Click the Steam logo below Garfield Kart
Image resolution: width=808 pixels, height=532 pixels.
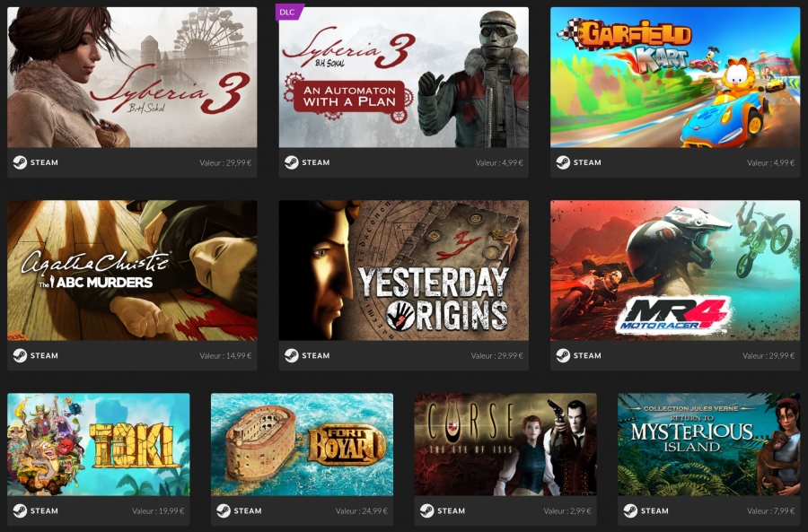coord(563,162)
